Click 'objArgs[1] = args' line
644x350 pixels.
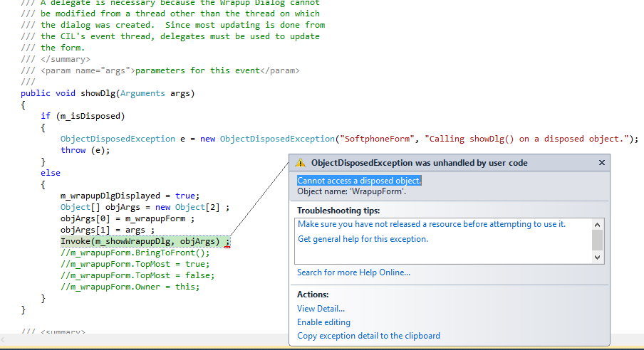(108, 230)
